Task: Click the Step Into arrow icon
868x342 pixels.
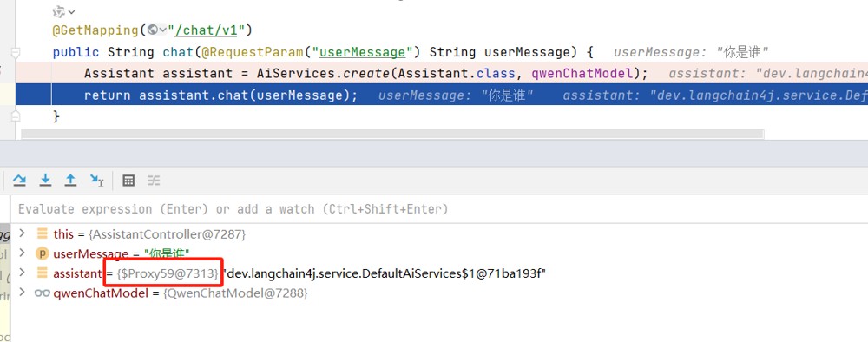Action: [45, 181]
